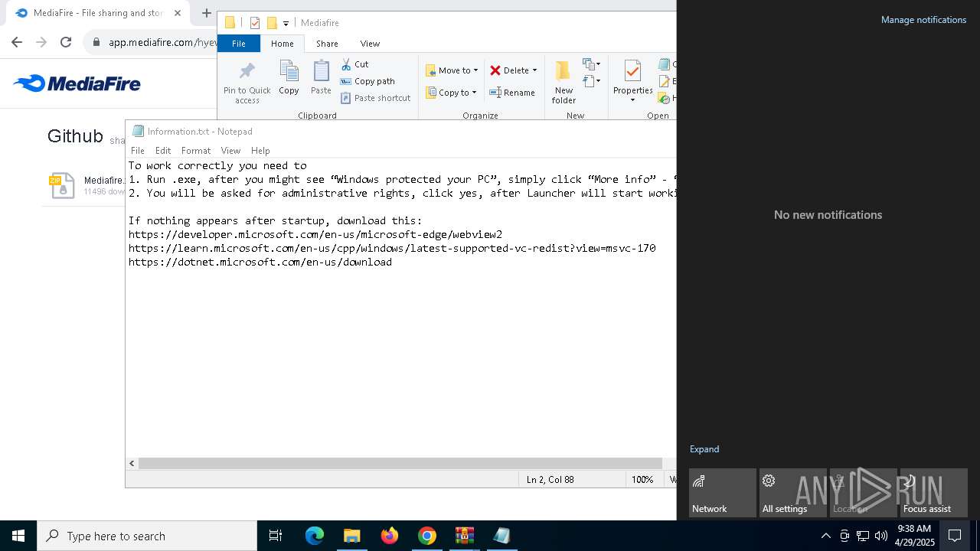Click the Copy icon in Explorer ribbon
This screenshot has height=551, width=980.
coord(289,77)
